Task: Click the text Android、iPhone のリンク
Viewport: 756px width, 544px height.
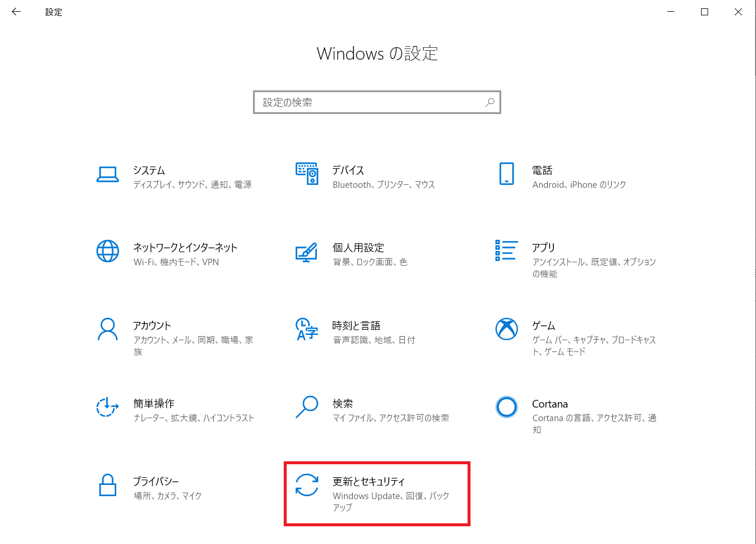Action: tap(579, 184)
